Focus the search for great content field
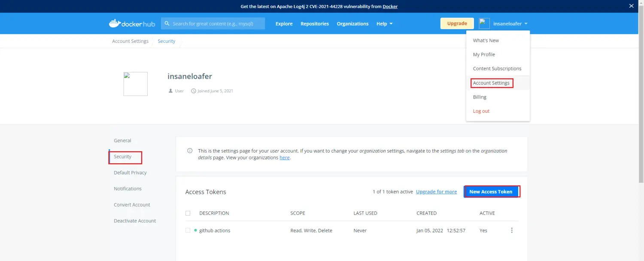 point(213,24)
